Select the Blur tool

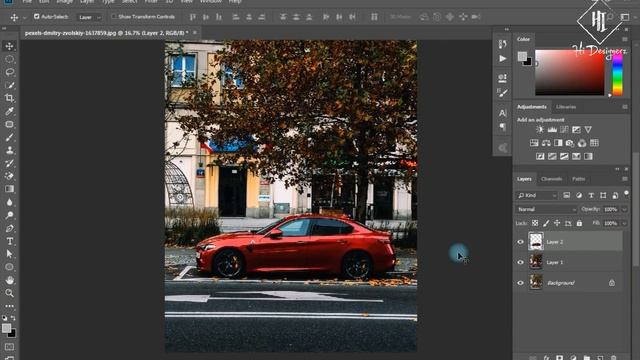[9, 202]
